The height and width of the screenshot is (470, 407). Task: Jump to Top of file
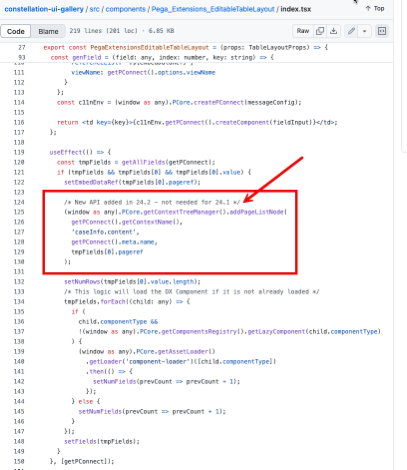coord(375,8)
